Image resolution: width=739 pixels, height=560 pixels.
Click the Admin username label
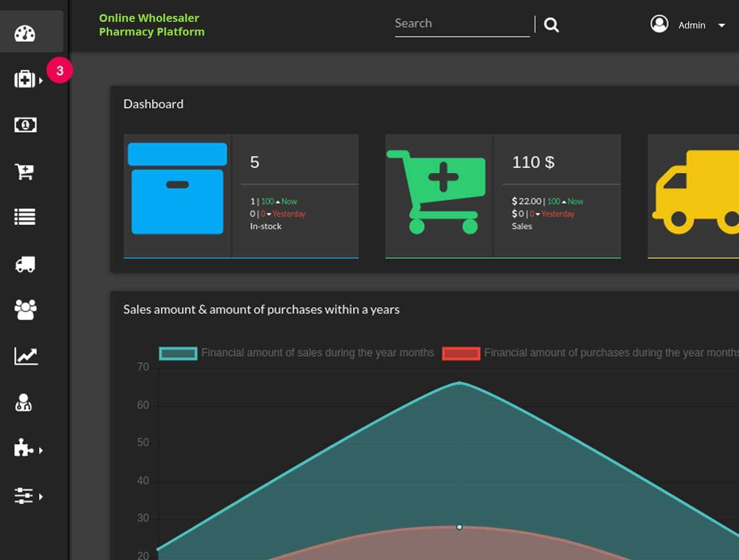pos(692,25)
